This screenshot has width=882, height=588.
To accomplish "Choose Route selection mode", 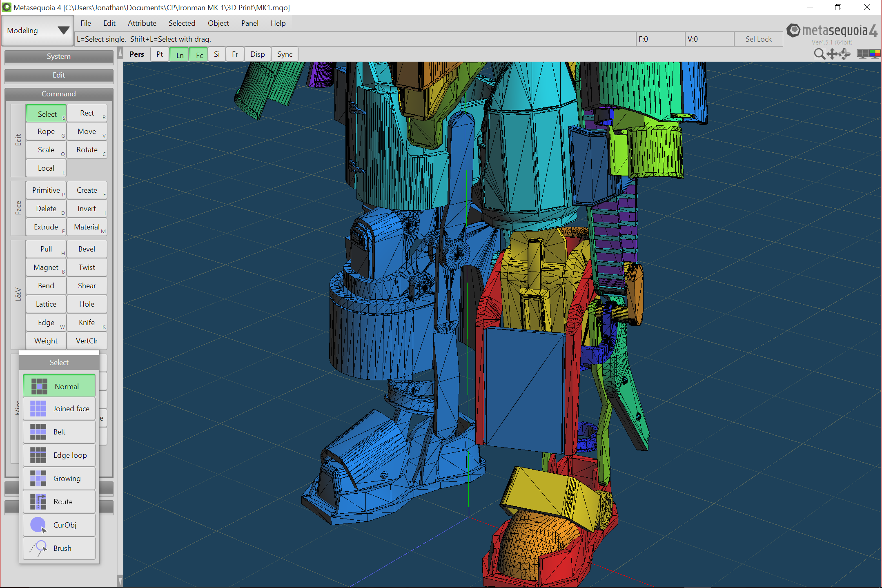I will point(59,502).
